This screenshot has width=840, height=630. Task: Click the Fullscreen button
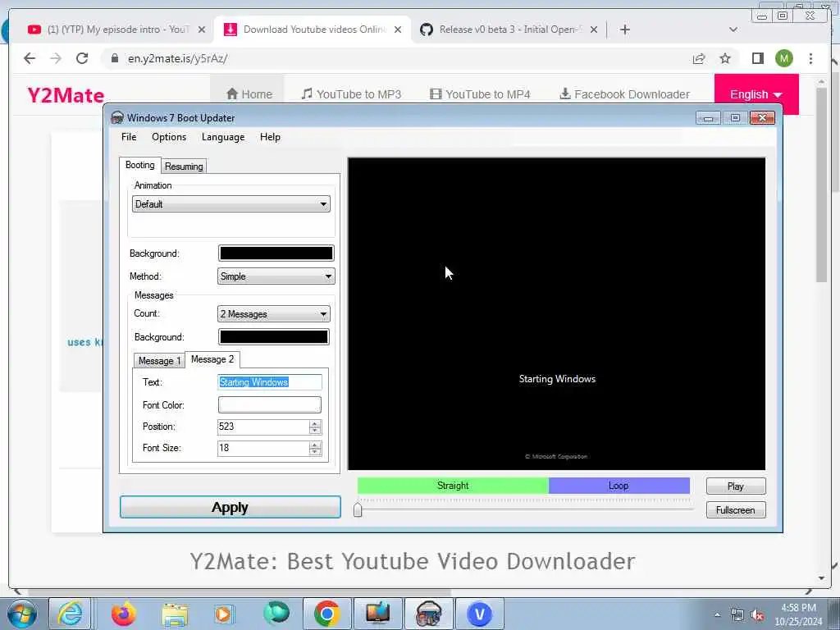tap(736, 510)
